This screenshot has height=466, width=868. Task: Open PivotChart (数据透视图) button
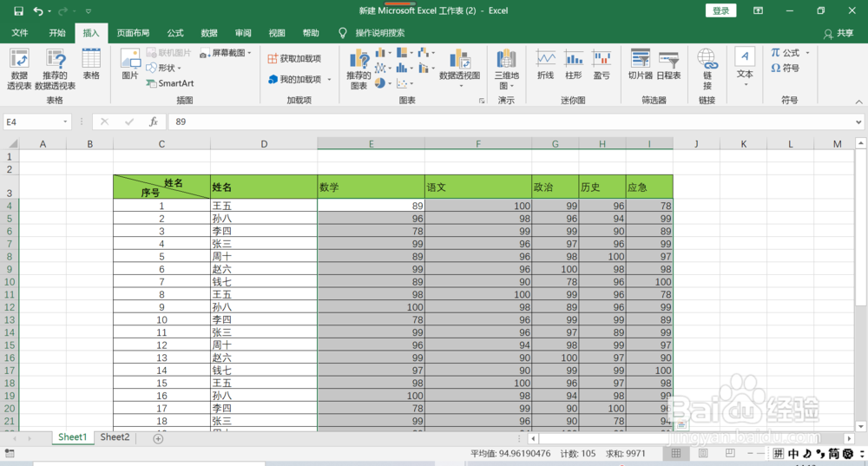[459, 69]
